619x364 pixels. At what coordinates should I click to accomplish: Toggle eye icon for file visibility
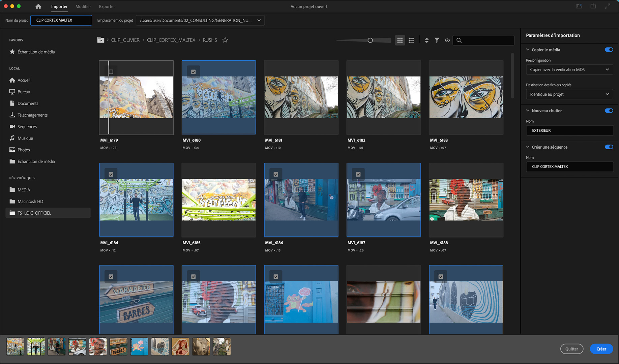pos(447,40)
